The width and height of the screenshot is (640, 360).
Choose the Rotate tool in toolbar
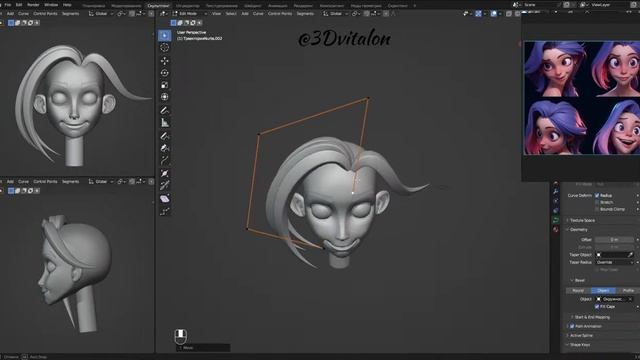[x=164, y=73]
